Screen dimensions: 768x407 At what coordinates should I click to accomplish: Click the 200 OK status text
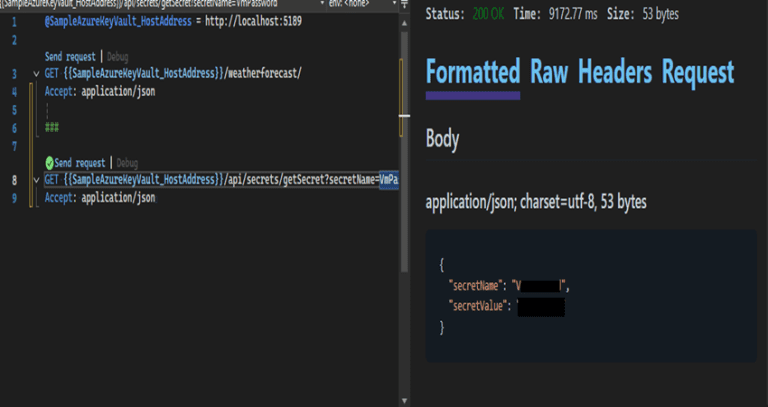point(490,13)
